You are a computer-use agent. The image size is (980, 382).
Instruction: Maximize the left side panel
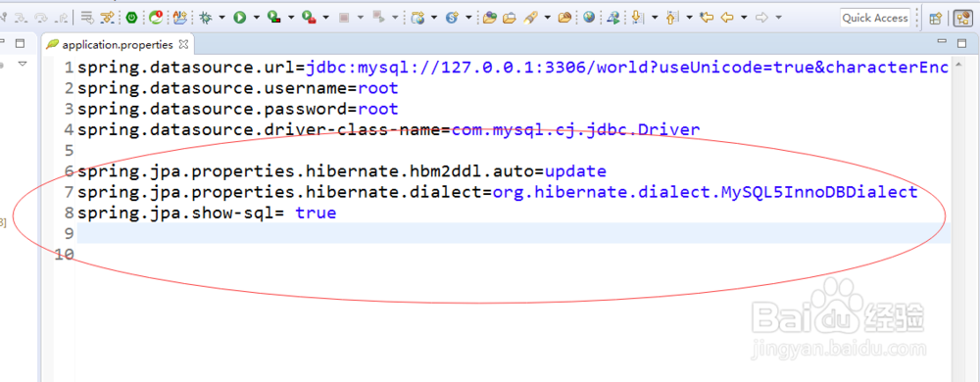point(20,43)
